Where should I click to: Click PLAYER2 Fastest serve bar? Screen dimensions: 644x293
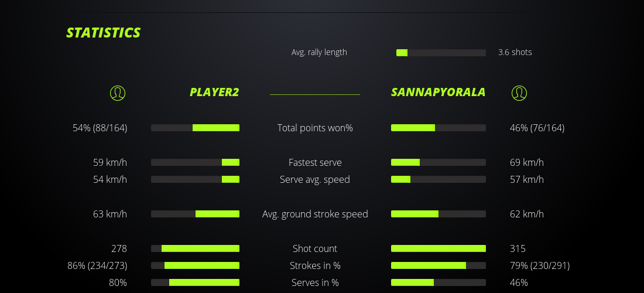[195, 162]
